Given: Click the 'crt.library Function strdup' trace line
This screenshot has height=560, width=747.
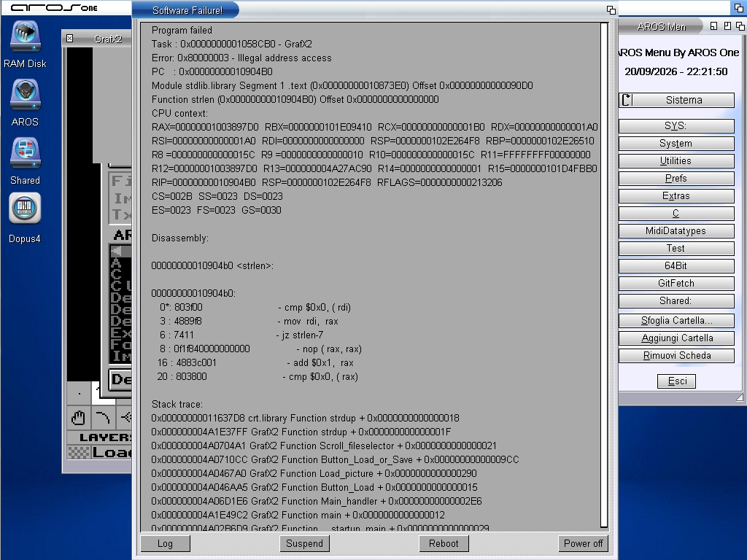Looking at the screenshot, I should (306, 418).
